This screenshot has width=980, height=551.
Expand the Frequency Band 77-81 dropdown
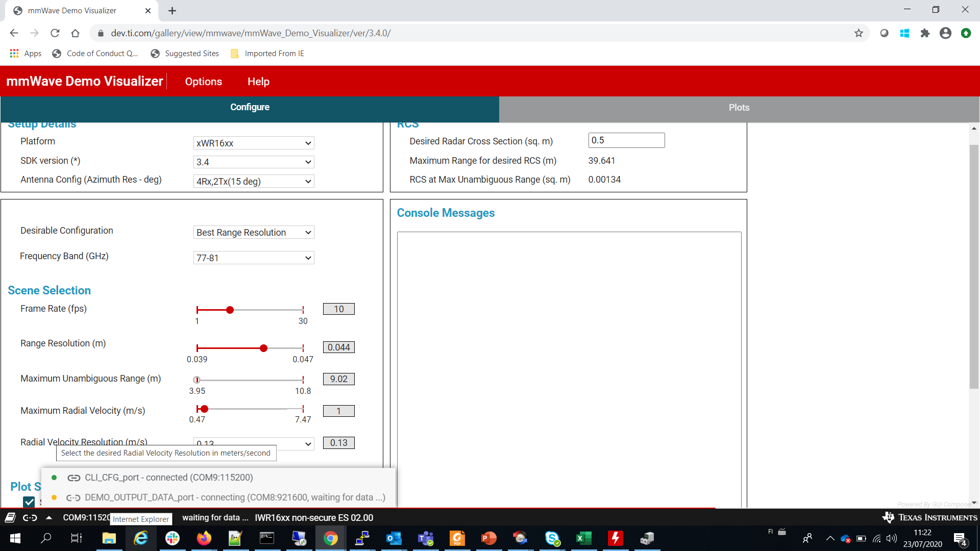[x=254, y=258]
